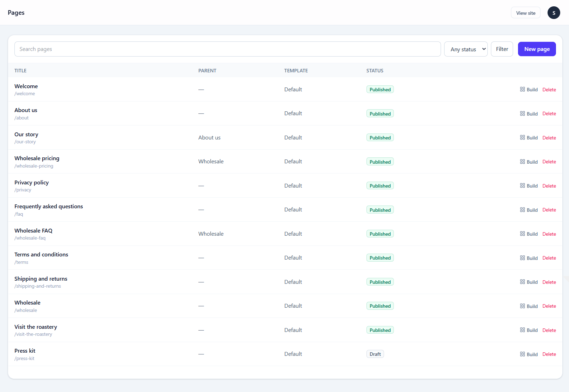Open Build for the /wholesale page row

click(x=529, y=306)
